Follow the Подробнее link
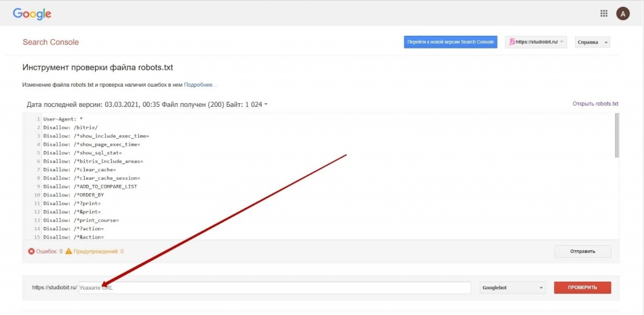This screenshot has height=315, width=644. tap(201, 84)
